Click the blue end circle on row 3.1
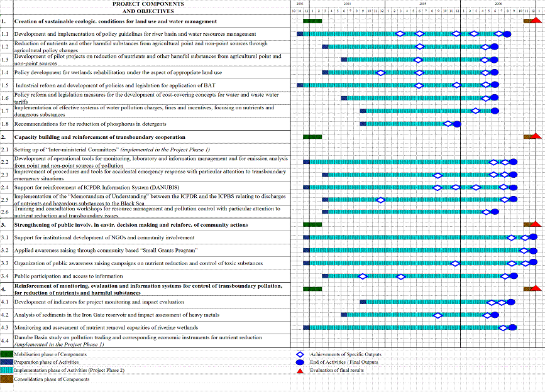The image size is (545, 392). (533, 237)
